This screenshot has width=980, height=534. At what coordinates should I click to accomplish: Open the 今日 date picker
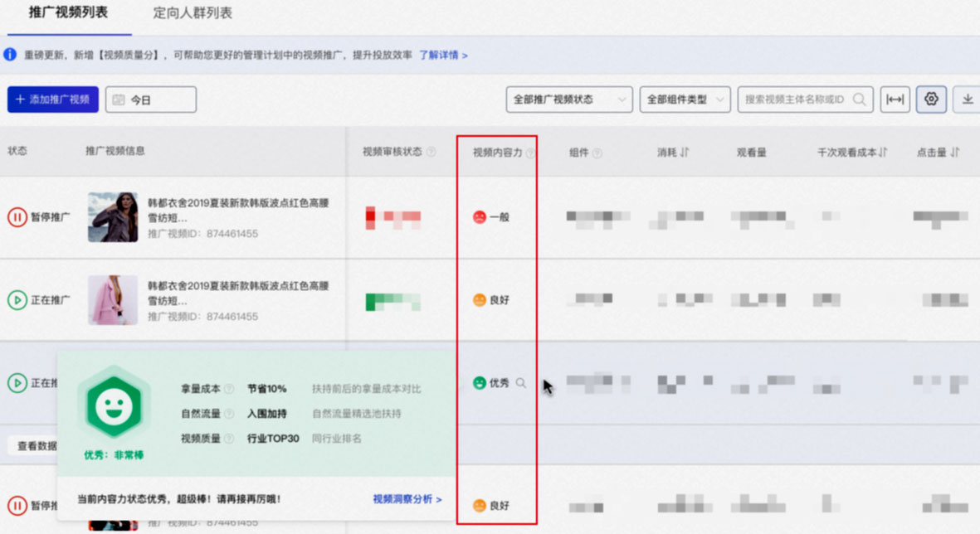151,100
